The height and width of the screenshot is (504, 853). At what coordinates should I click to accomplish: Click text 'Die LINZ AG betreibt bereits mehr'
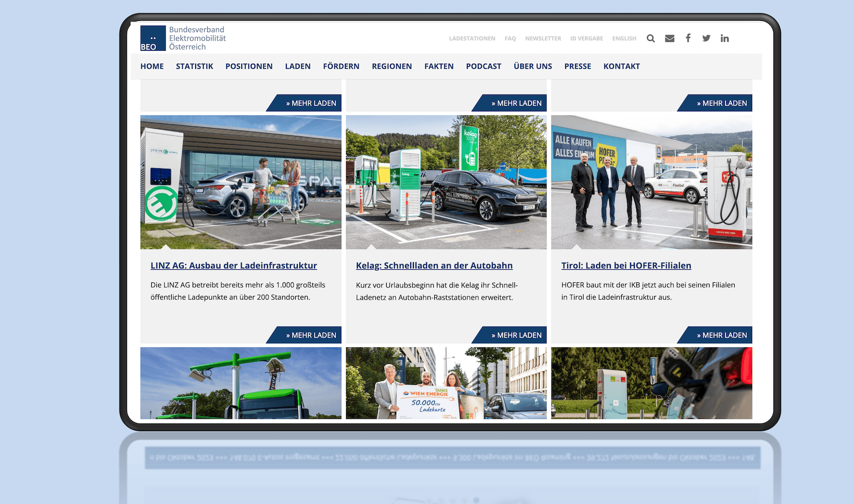coord(206,285)
